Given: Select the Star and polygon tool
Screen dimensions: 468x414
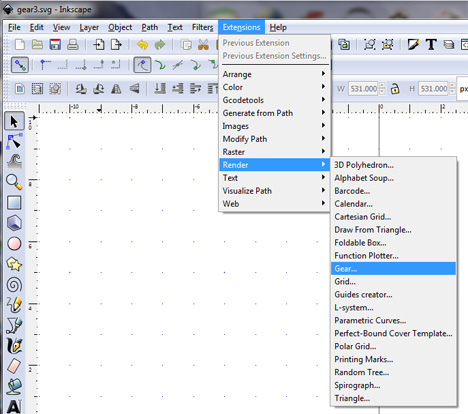Looking at the screenshot, I should [14, 264].
